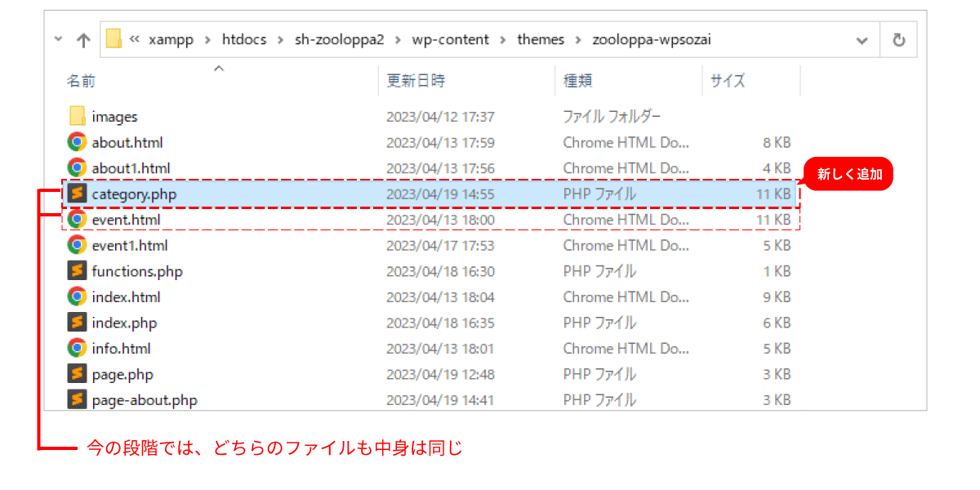The width and height of the screenshot is (980, 490).
Task: Select the about1.html file name
Action: pos(131,168)
